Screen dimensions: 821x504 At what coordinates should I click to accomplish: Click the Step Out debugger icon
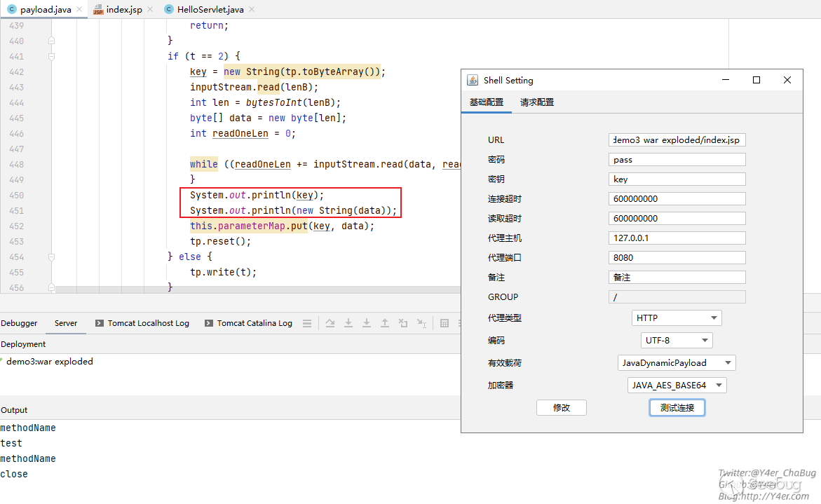pos(385,323)
